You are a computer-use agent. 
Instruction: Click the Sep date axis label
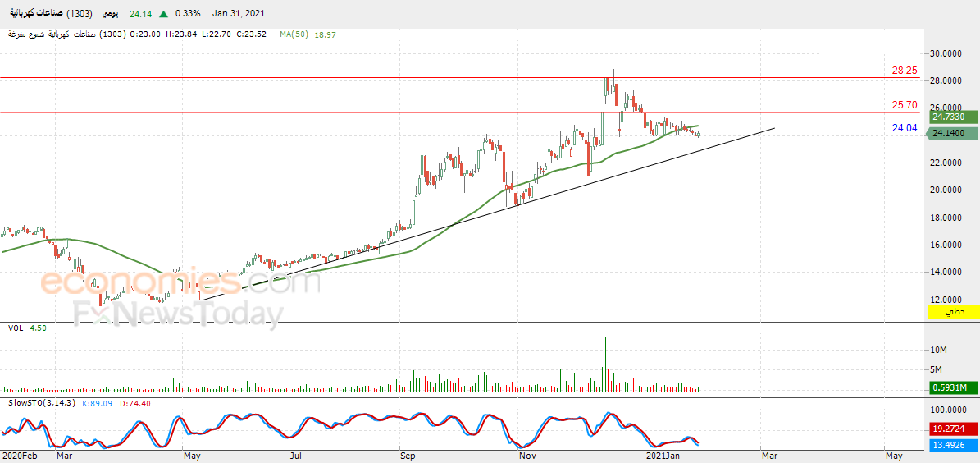tap(407, 457)
